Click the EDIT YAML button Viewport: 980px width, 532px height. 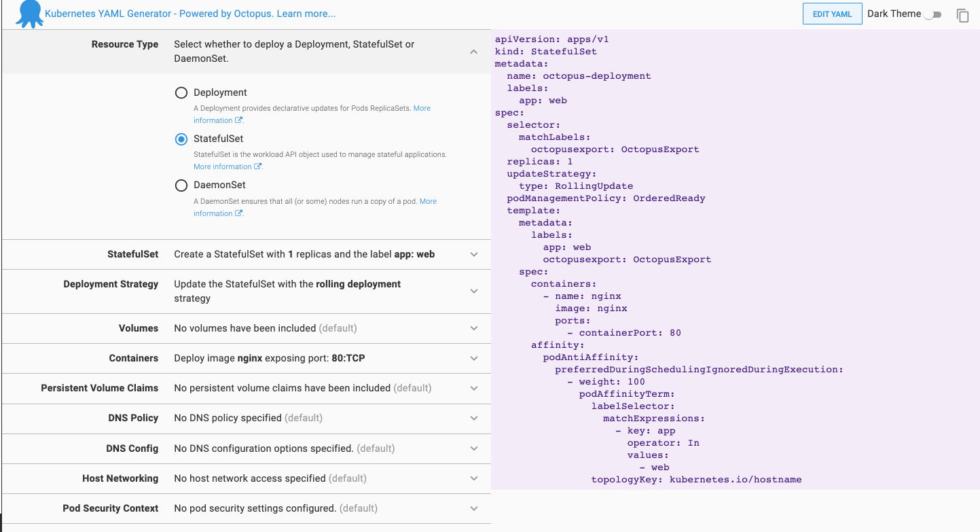(832, 14)
